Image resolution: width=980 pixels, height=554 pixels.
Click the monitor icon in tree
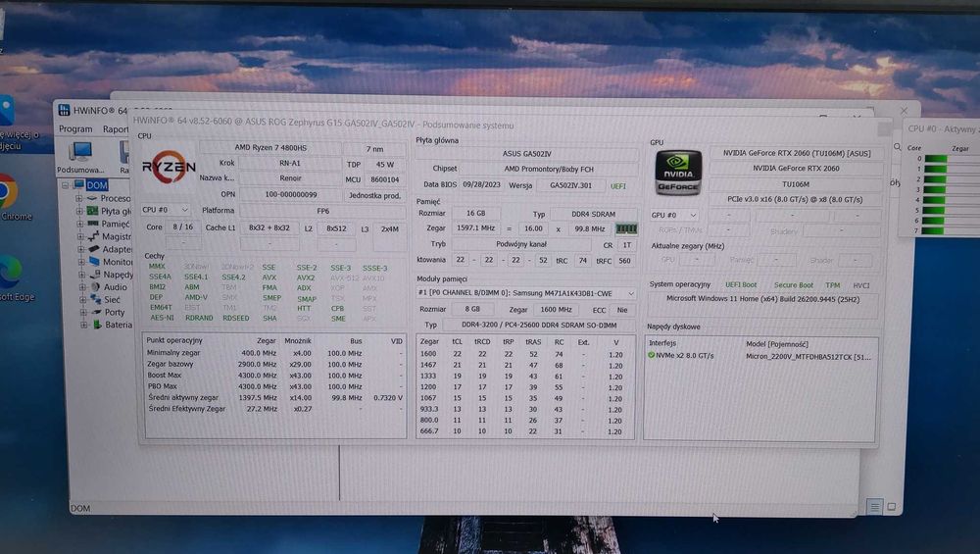point(94,262)
